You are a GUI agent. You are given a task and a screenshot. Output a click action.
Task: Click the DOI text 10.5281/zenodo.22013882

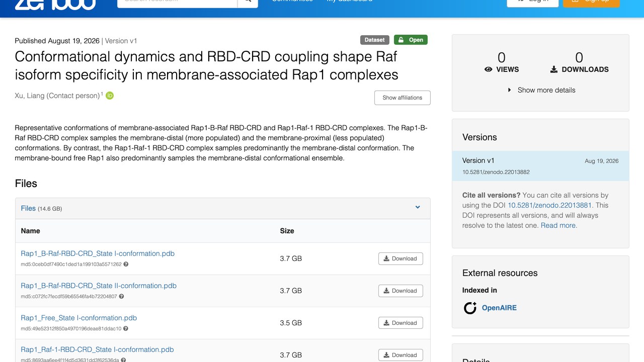496,172
